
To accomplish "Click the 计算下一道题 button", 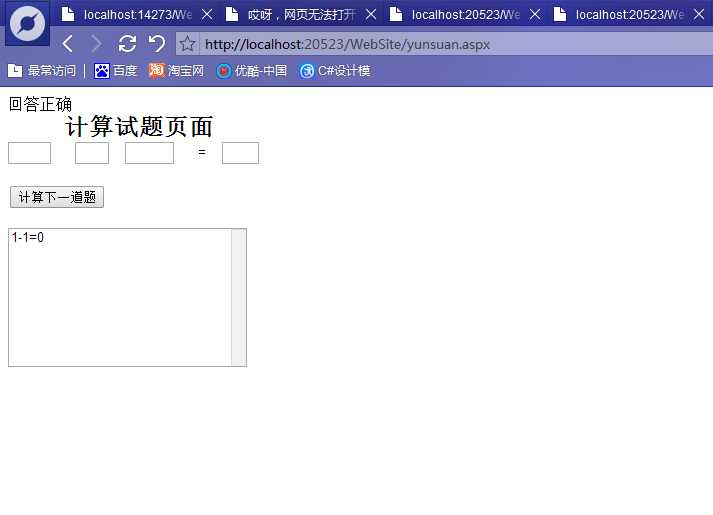I will [57, 197].
